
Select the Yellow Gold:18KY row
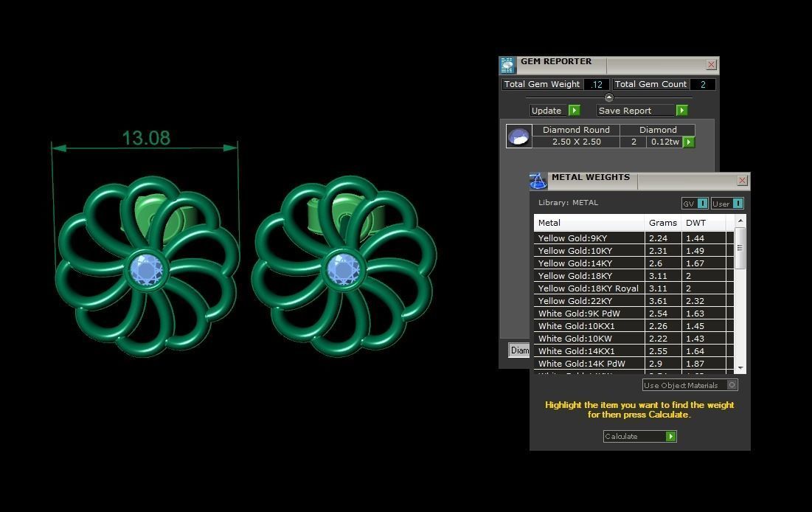[634, 276]
